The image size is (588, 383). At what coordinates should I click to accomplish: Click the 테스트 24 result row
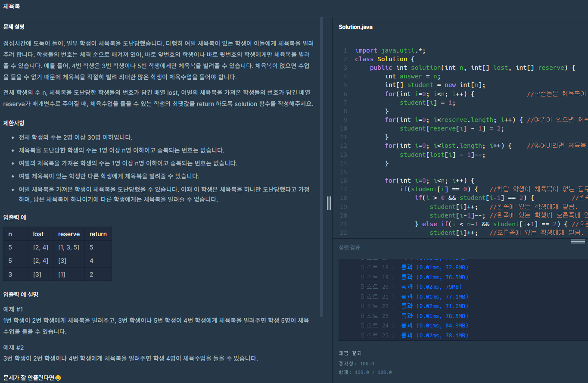pyautogui.click(x=414, y=326)
